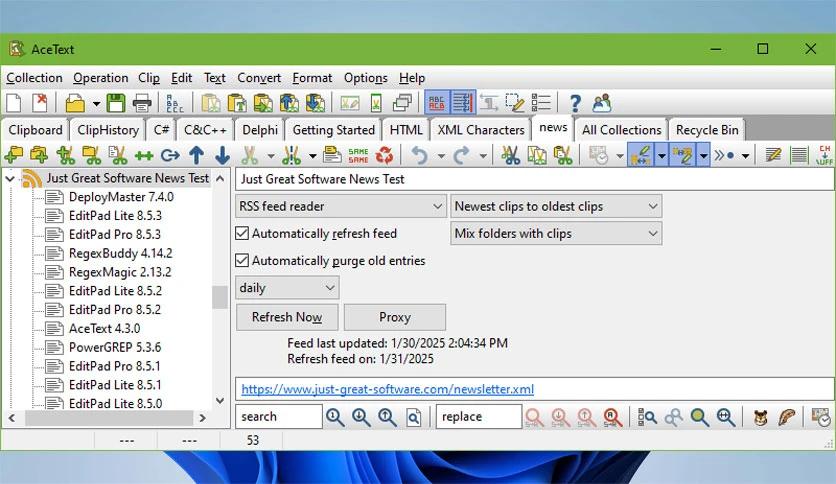Image resolution: width=836 pixels, height=484 pixels.
Task: Open the Convert menu
Action: click(x=259, y=78)
